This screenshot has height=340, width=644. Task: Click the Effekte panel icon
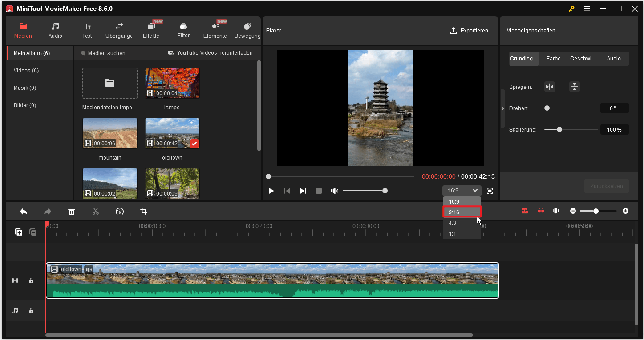click(x=151, y=30)
